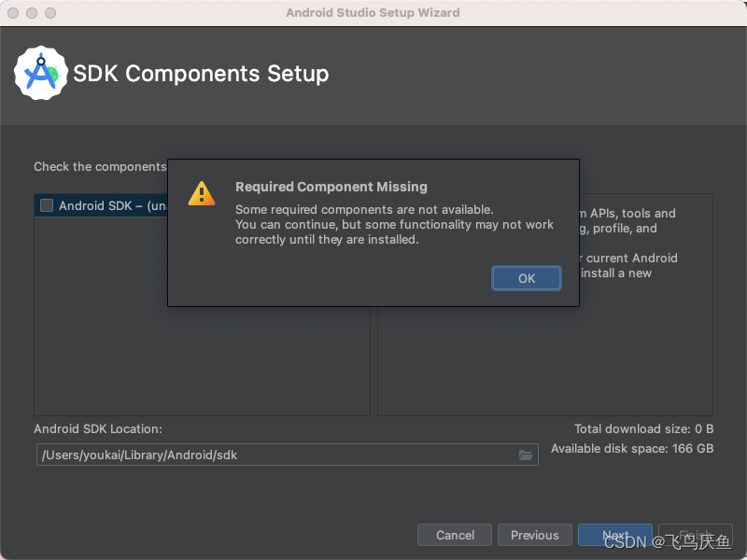Click the Next button
Screen dimensions: 747x560
pyautogui.click(x=615, y=535)
